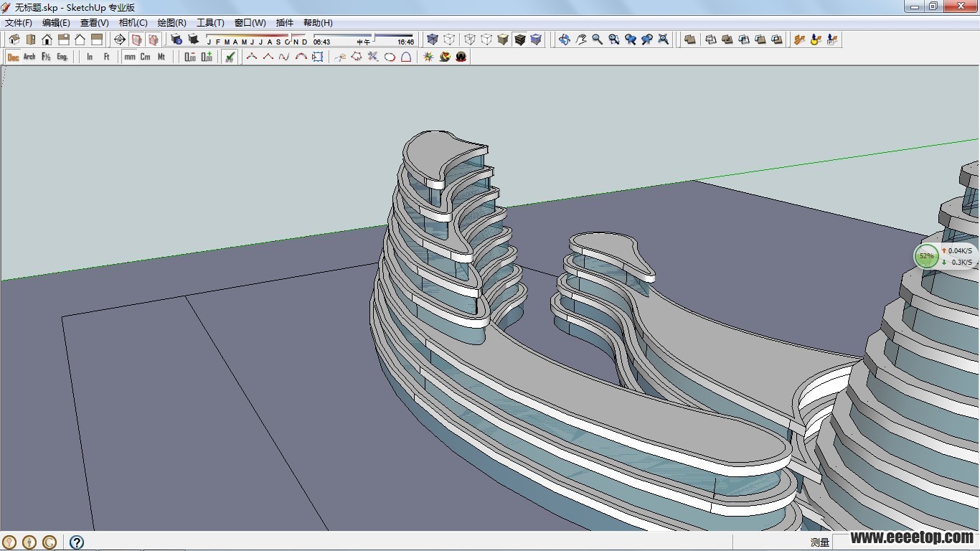Screen dimensions: 980x551
Task: Click Zoom Extents icon
Action: point(664,39)
